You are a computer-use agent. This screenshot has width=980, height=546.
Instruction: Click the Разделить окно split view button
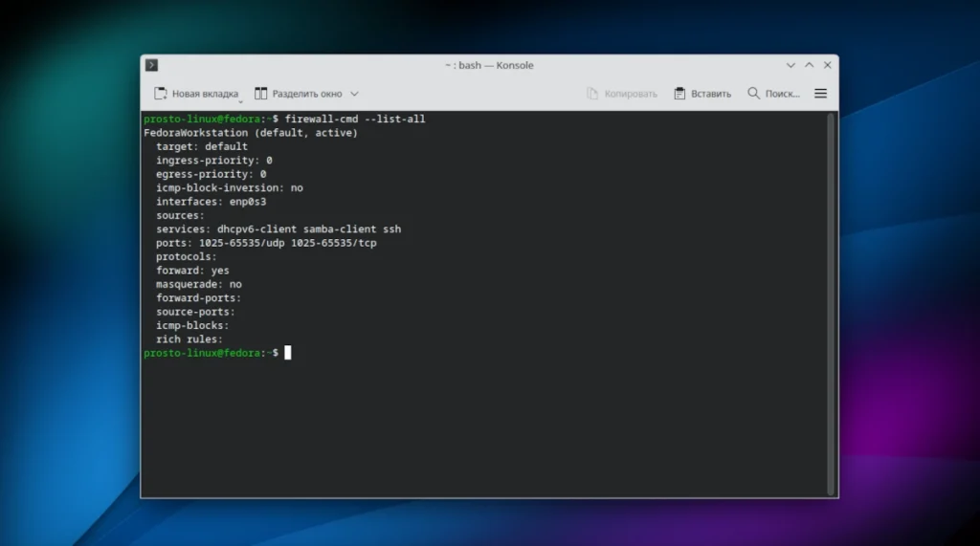tap(299, 94)
